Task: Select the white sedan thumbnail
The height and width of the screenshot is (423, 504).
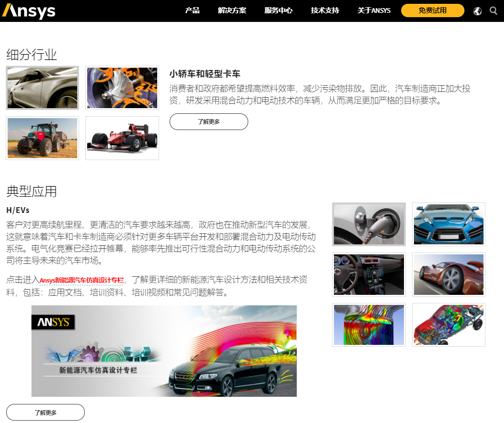Action: pyautogui.click(x=42, y=87)
